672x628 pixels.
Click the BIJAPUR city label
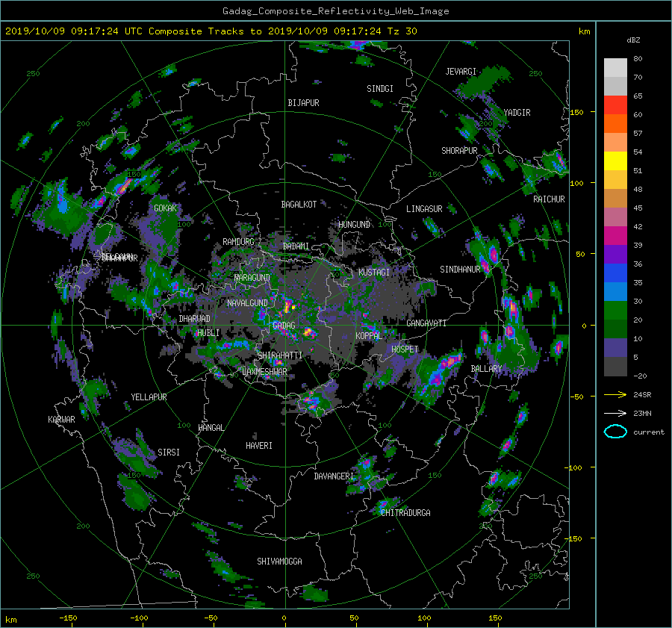coord(303,103)
